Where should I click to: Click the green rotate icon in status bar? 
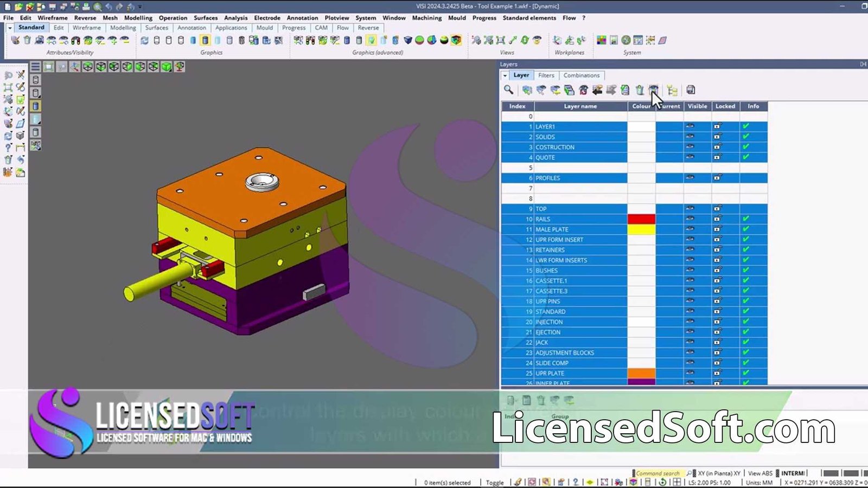(x=662, y=482)
